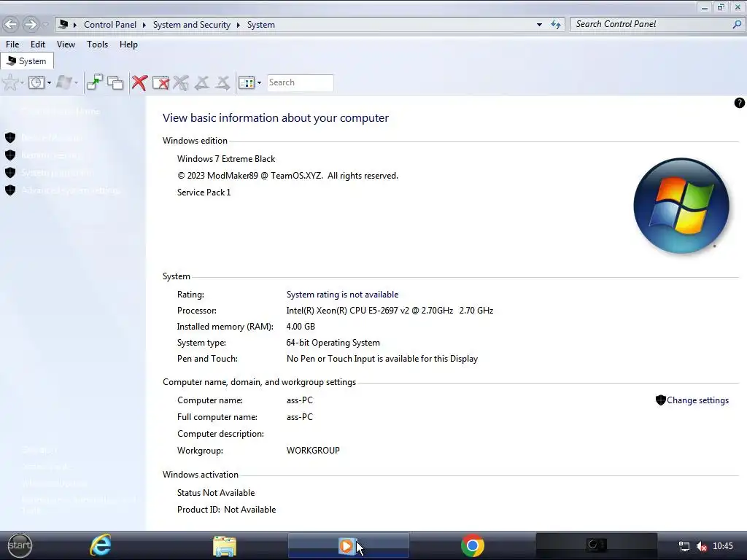This screenshot has width=747, height=560.
Task: Click the WORKGROUP value text
Action: click(x=313, y=451)
